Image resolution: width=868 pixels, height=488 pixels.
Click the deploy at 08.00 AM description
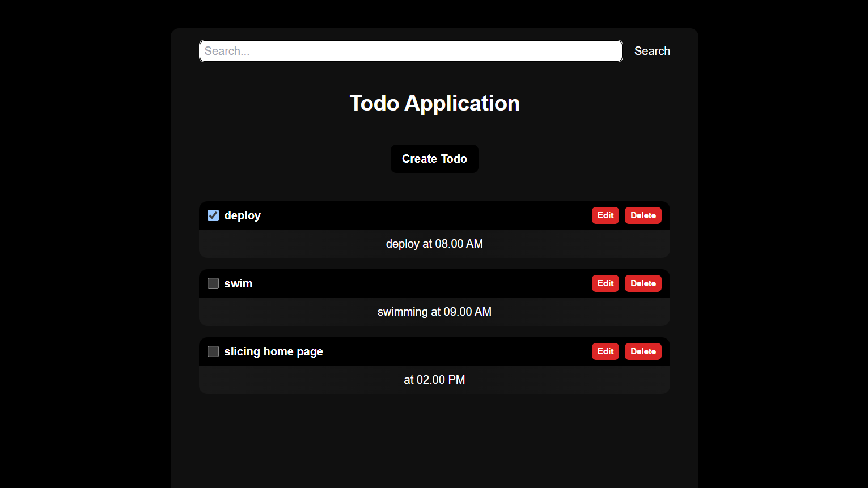(434, 244)
